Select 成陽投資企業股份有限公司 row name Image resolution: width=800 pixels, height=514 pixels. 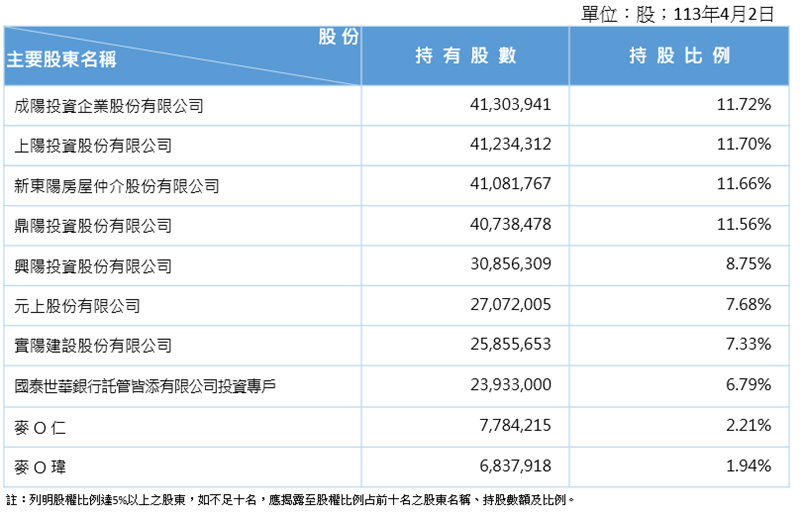tap(109, 106)
